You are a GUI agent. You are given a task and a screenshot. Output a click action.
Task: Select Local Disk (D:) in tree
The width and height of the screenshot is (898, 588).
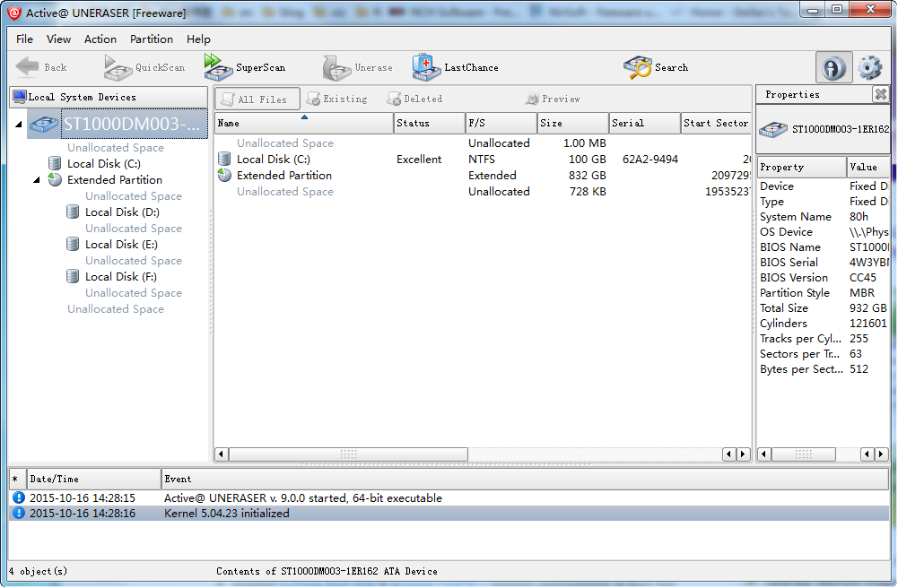coord(122,212)
